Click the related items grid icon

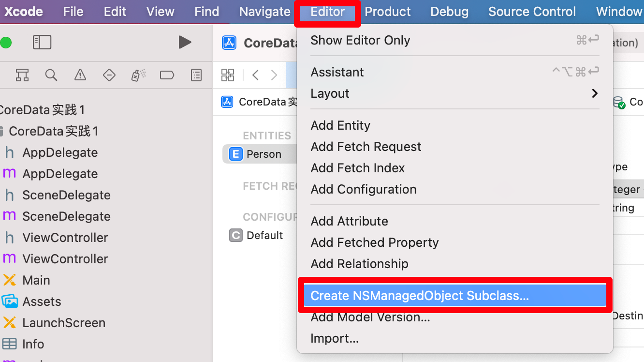tap(228, 75)
